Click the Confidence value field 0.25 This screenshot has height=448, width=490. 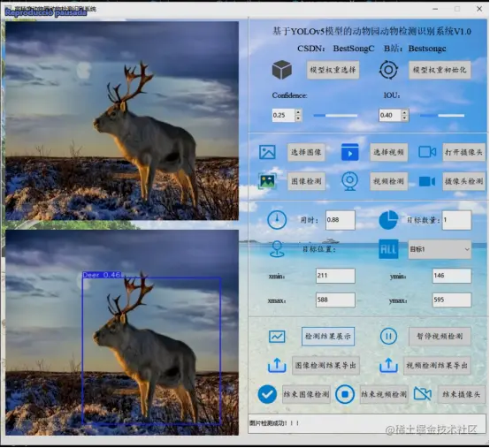pos(283,115)
